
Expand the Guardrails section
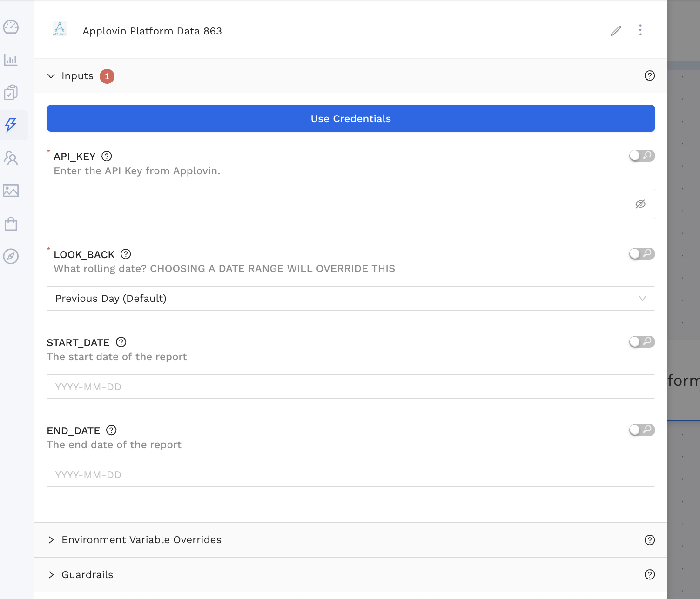click(x=87, y=574)
